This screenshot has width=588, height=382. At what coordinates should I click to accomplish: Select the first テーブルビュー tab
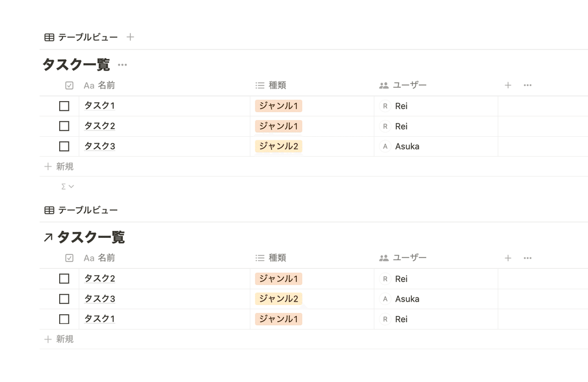(81, 37)
